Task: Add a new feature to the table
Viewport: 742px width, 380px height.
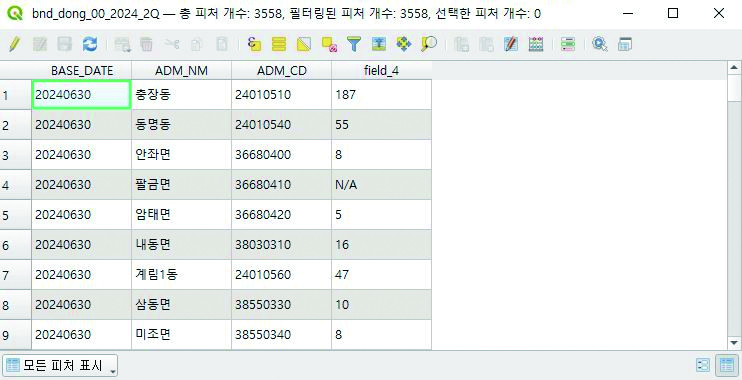Action: click(123, 44)
